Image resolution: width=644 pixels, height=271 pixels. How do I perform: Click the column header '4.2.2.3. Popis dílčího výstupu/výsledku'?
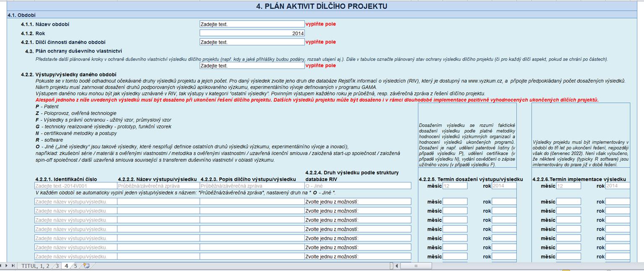pos(248,179)
